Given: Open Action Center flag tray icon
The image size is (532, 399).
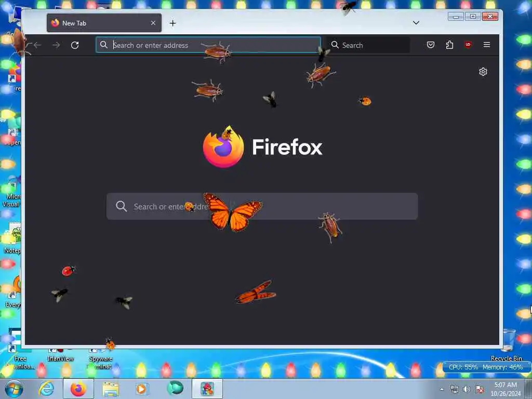Looking at the screenshot, I should pyautogui.click(x=480, y=389).
